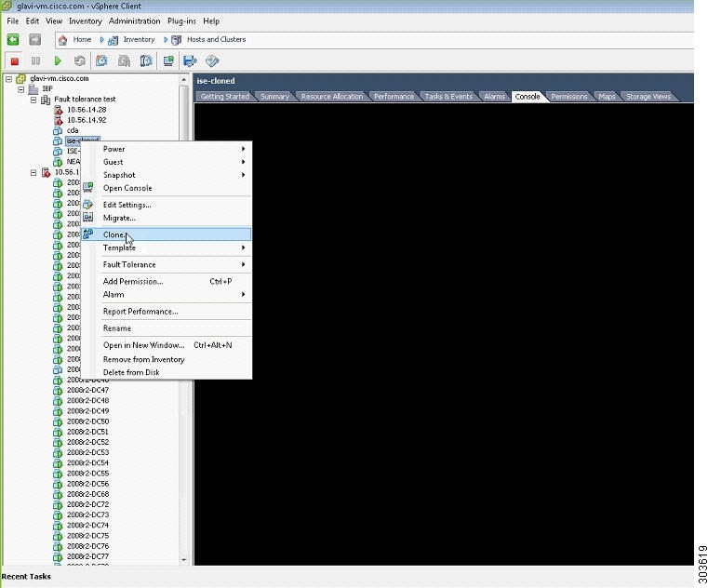Click the Revert to Snapshot toolbar icon
The width and height of the screenshot is (708, 588).
tap(124, 61)
